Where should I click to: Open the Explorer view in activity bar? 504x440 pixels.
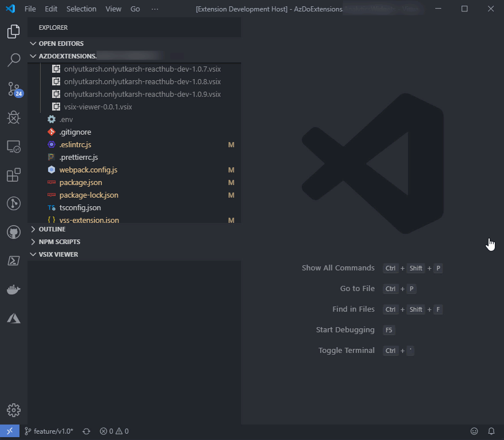point(14,31)
